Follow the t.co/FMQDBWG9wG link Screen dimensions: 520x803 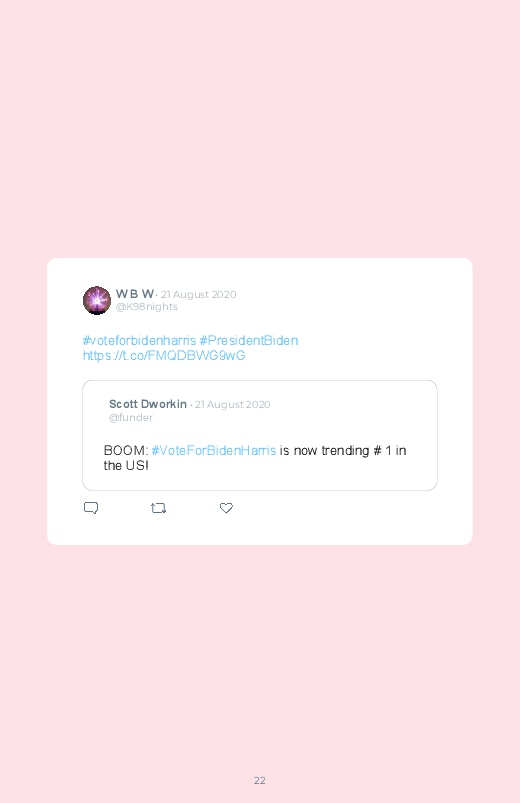[164, 355]
